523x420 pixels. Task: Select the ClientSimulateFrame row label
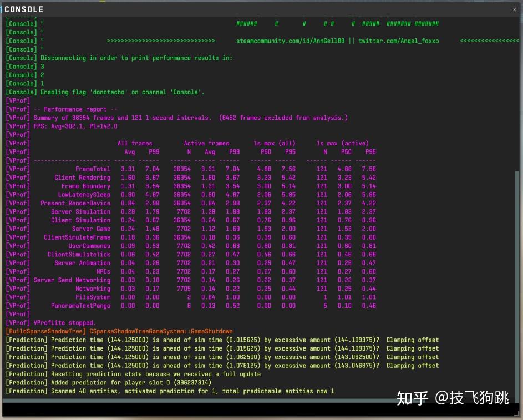tap(77, 237)
